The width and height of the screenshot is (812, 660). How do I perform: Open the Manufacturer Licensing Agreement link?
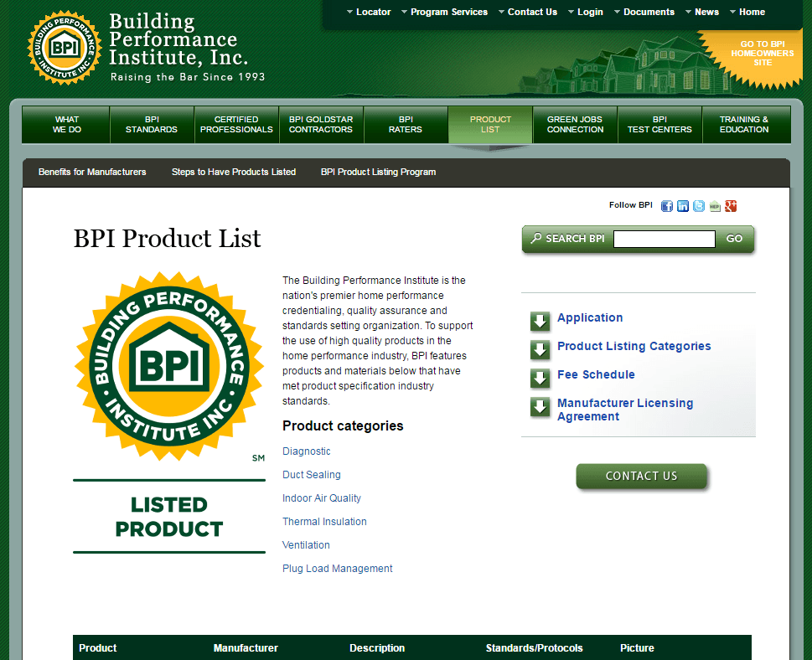[624, 410]
